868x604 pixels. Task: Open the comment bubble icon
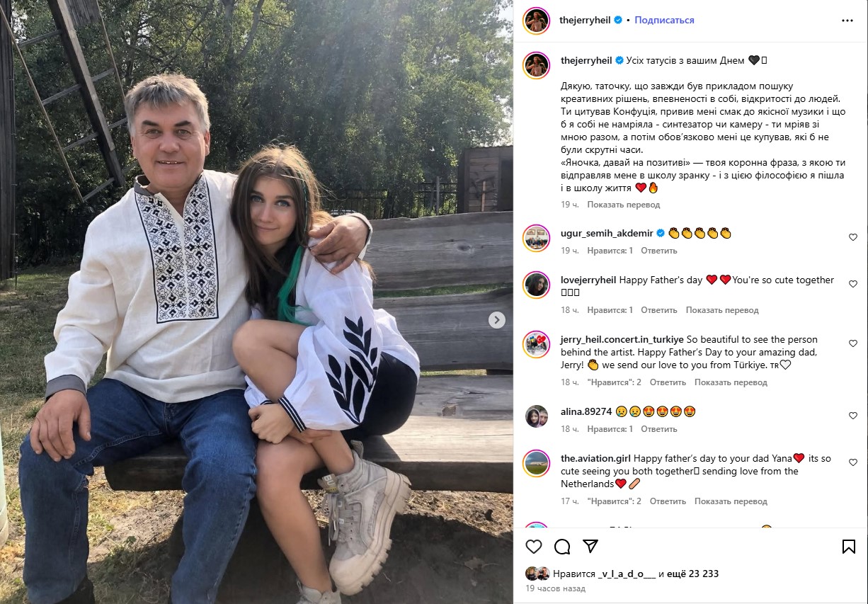point(562,547)
